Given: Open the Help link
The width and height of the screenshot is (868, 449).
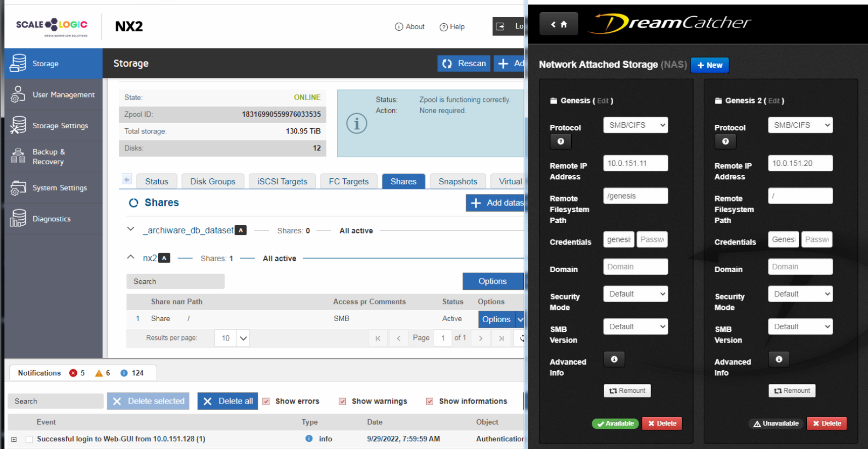Looking at the screenshot, I should tap(452, 27).
